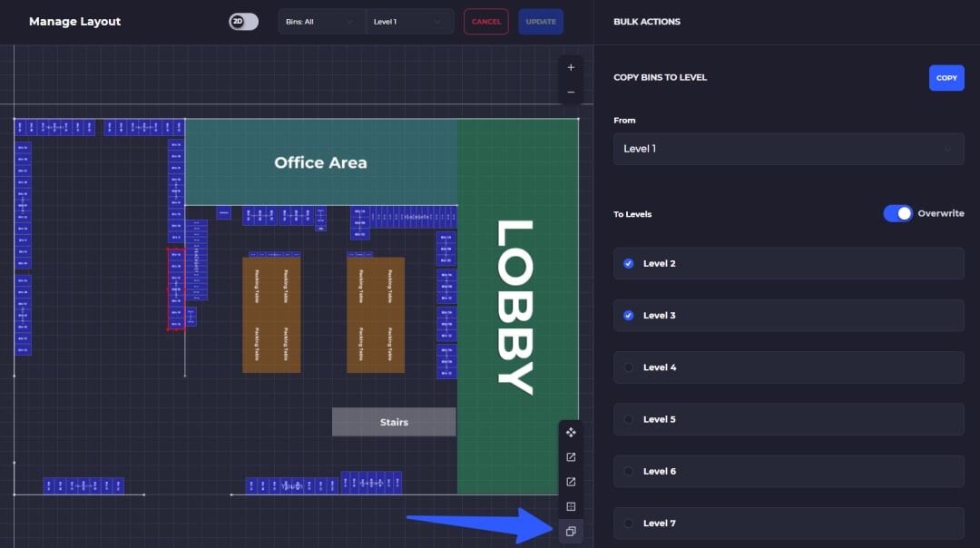Select the green LOBBY zone

(517, 306)
